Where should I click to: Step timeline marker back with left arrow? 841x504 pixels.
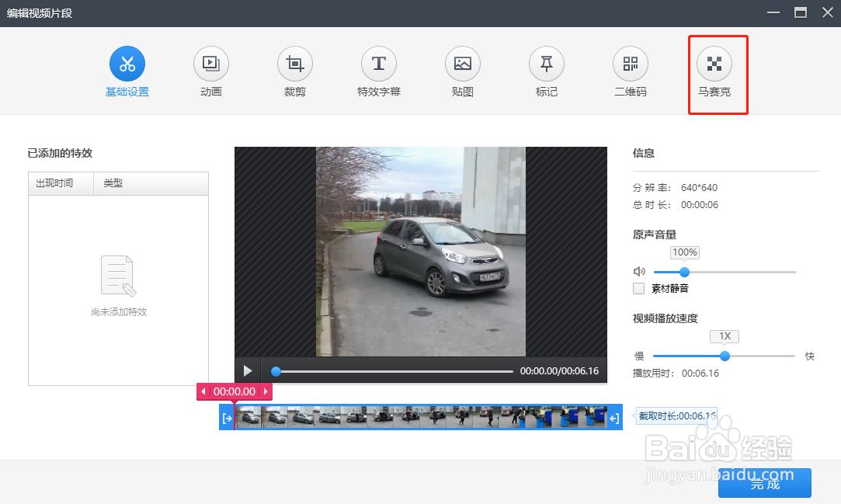pyautogui.click(x=203, y=391)
